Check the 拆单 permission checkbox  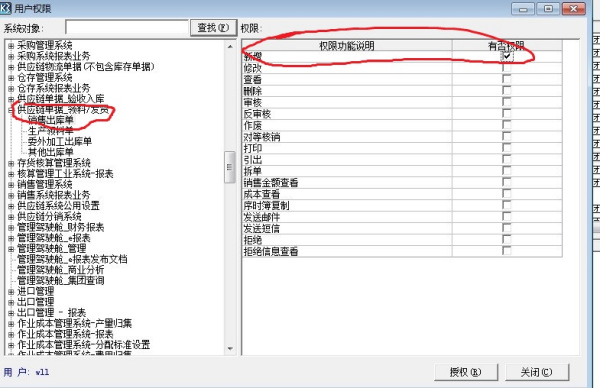(x=507, y=171)
